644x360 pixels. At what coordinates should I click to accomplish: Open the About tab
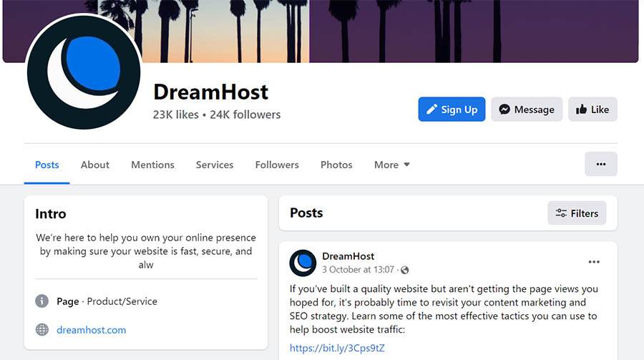click(x=95, y=165)
